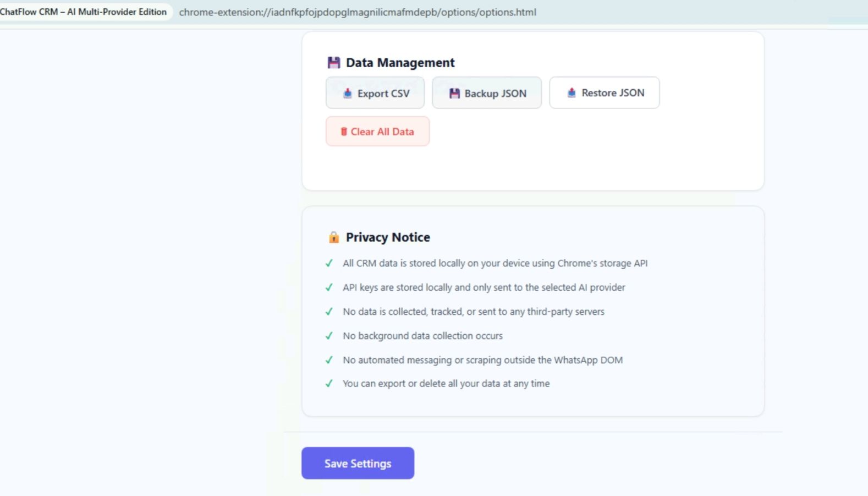The width and height of the screenshot is (868, 496).
Task: Click the chrome-extension URL in the address bar
Action: click(358, 12)
